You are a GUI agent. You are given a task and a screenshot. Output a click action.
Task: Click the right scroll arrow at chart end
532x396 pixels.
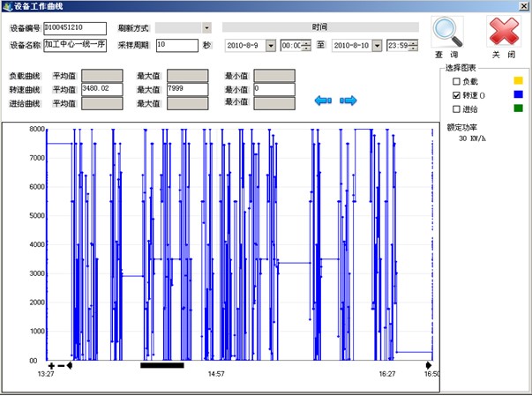pyautogui.click(x=429, y=365)
